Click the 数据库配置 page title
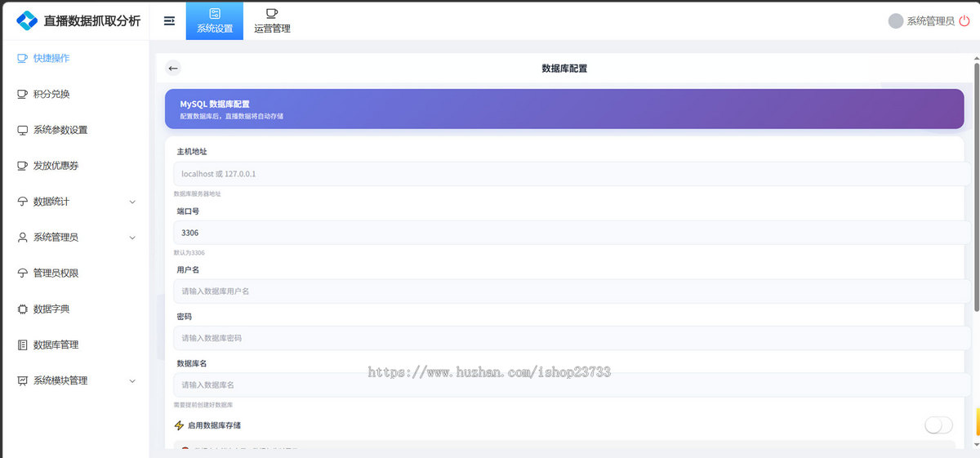Image resolution: width=980 pixels, height=458 pixels. [x=564, y=69]
